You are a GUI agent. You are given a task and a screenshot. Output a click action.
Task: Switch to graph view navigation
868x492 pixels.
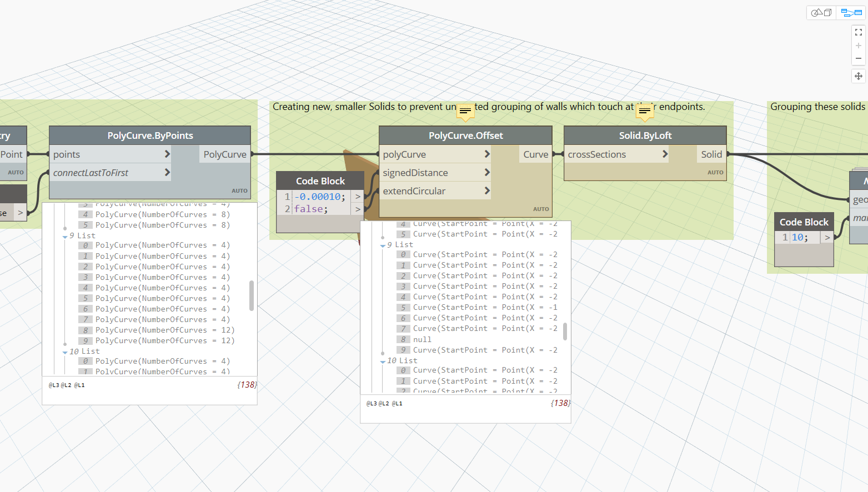click(x=851, y=12)
